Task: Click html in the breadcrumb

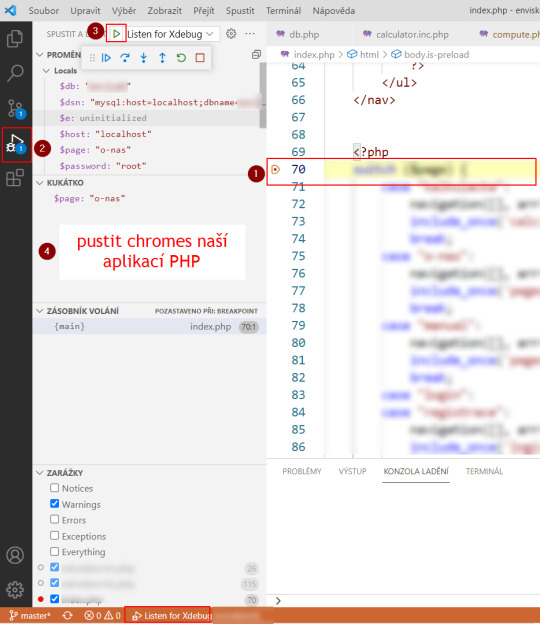Action: [x=369, y=55]
